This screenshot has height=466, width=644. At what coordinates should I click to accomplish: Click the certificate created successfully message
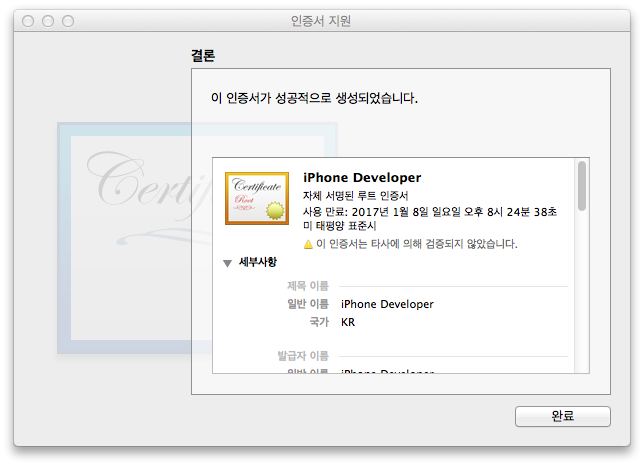click(x=314, y=98)
